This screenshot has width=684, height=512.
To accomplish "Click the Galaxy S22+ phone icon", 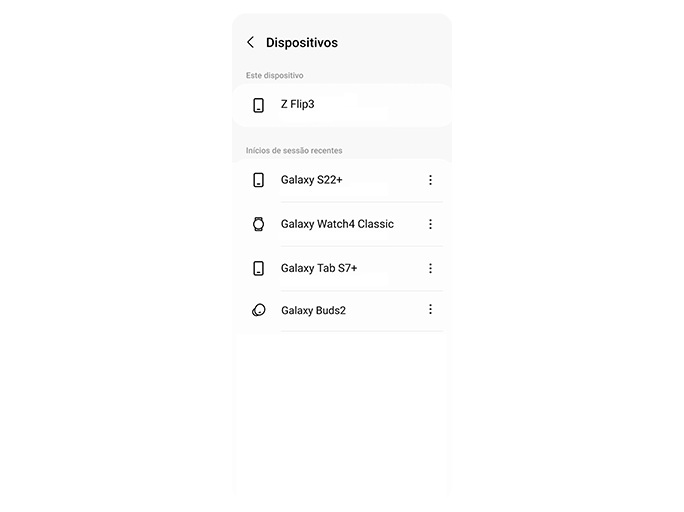I will pos(258,180).
